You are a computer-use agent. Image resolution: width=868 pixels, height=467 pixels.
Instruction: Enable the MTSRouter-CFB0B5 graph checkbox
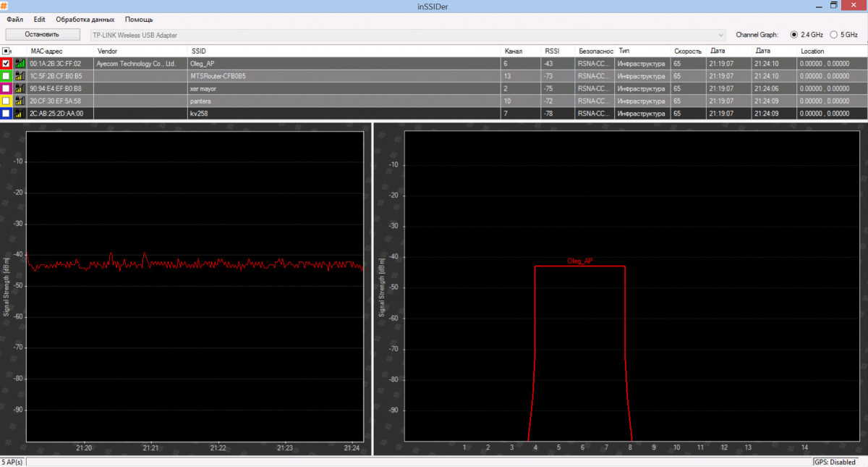(x=7, y=76)
